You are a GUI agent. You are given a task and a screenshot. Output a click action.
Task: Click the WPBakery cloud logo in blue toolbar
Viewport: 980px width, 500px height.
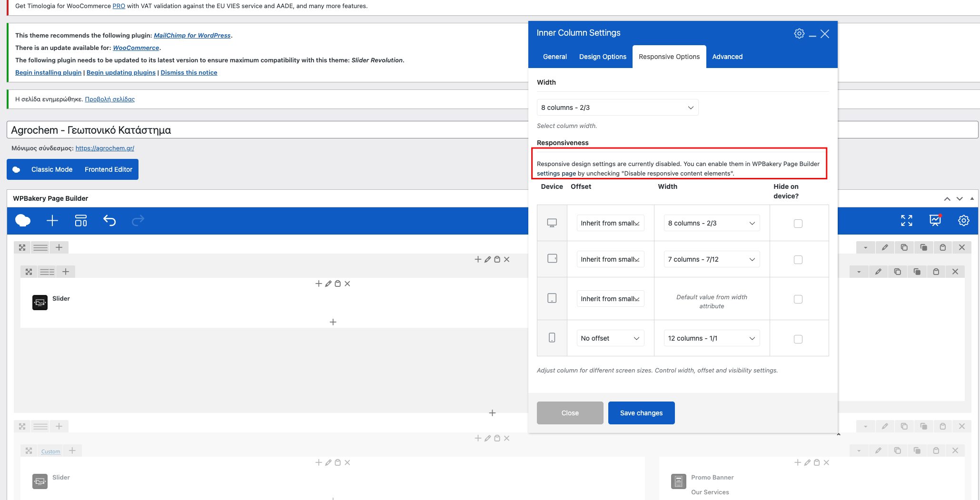pyautogui.click(x=23, y=220)
